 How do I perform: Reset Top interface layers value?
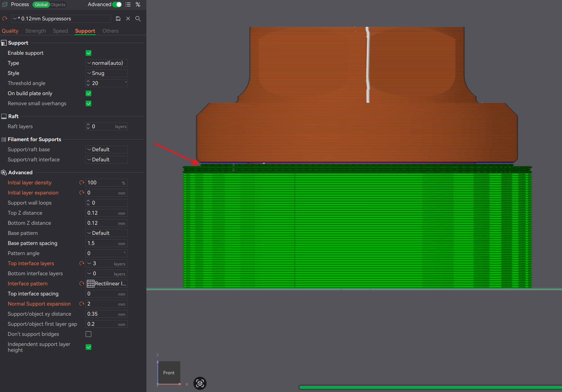[x=82, y=263]
